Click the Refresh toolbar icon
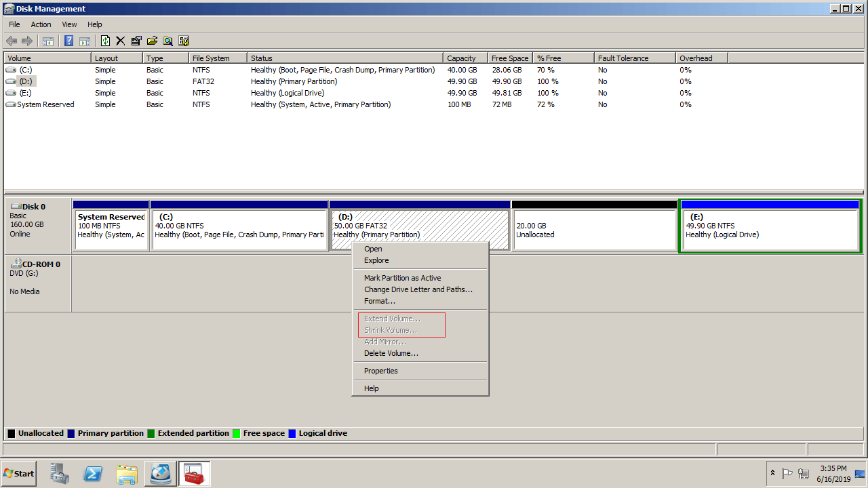The height and width of the screenshot is (488, 868). click(105, 41)
